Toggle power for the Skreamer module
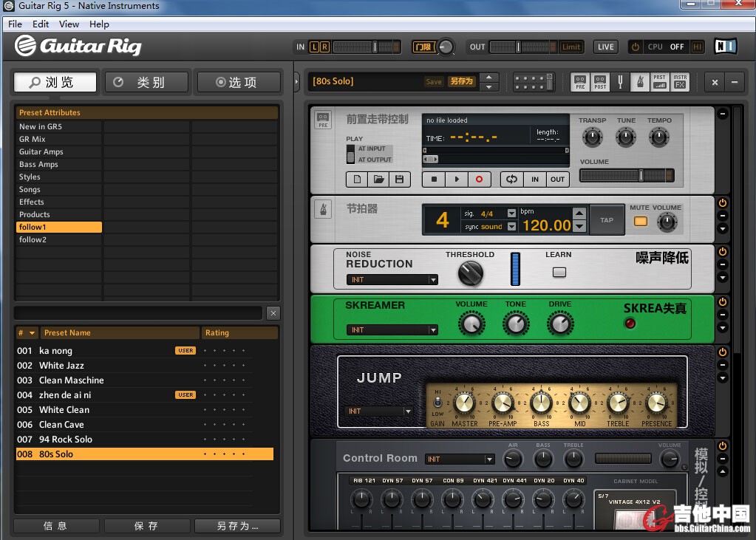The image size is (756, 540). (x=722, y=302)
